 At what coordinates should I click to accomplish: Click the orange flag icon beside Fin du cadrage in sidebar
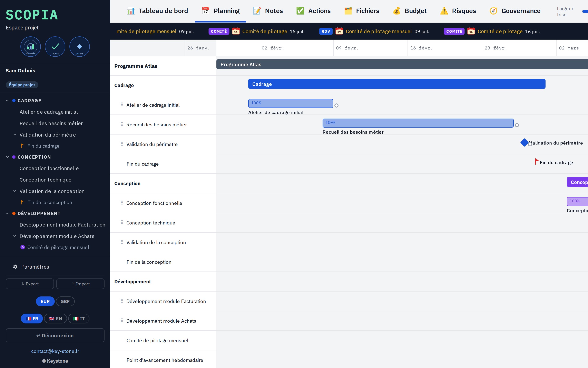click(22, 146)
